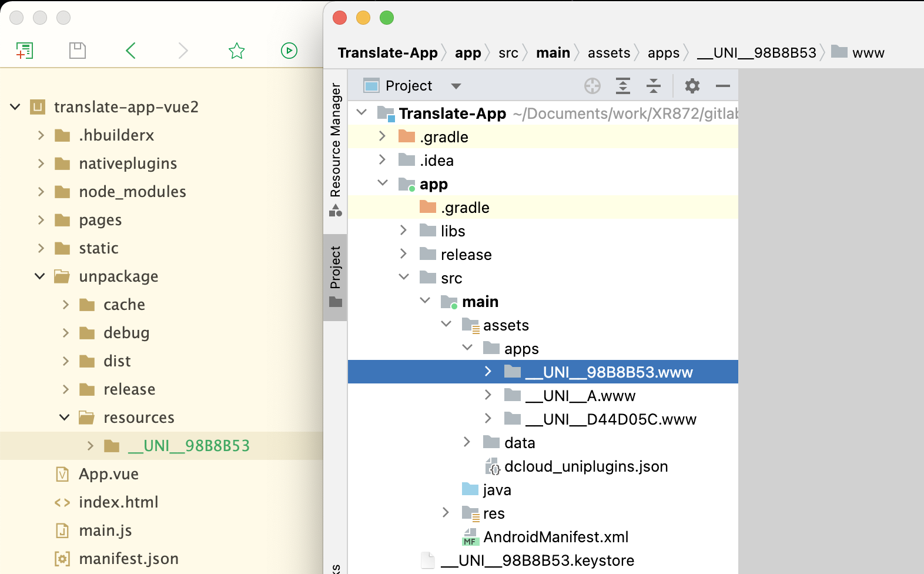Click 'src' in the breadcrumb path
The image size is (924, 574).
point(508,53)
